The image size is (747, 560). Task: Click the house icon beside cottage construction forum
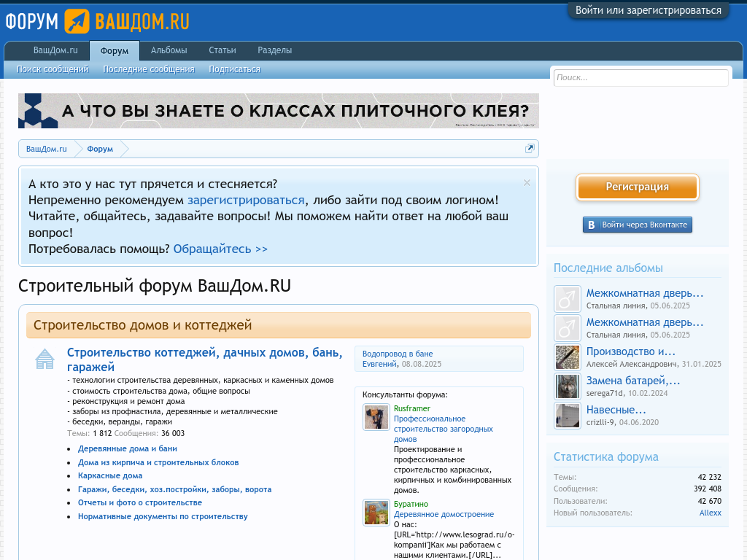click(44, 359)
